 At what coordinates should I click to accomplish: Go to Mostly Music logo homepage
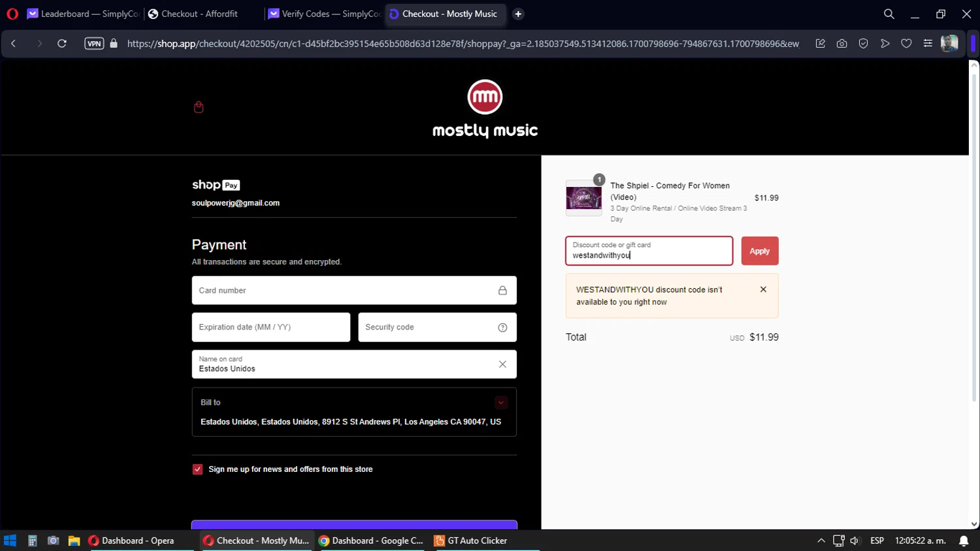tap(485, 109)
